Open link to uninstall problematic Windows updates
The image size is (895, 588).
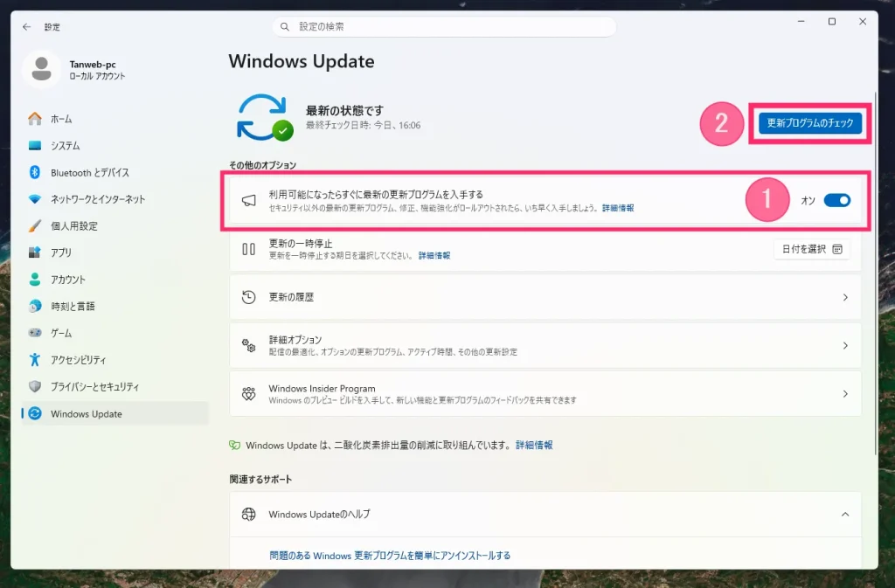point(390,556)
